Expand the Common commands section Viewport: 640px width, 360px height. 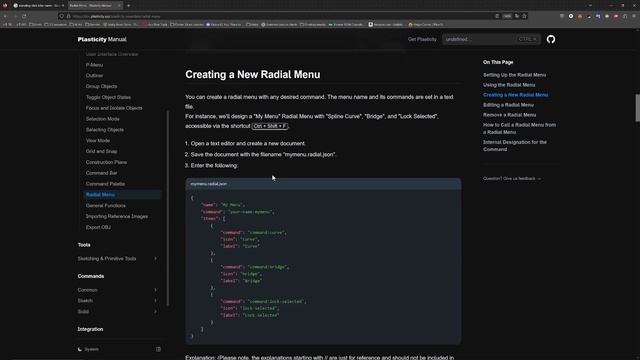pyautogui.click(x=118, y=290)
